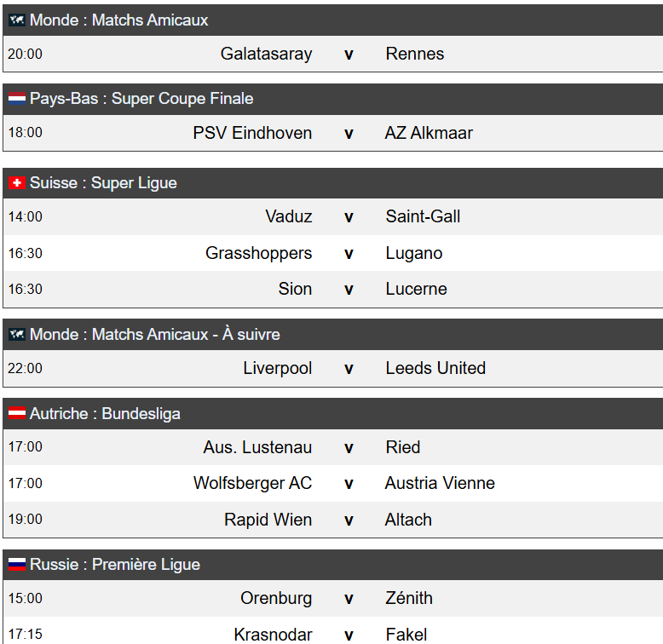Open the Liverpool v Leeds United match
The width and height of the screenshot is (663, 644).
tap(332, 368)
